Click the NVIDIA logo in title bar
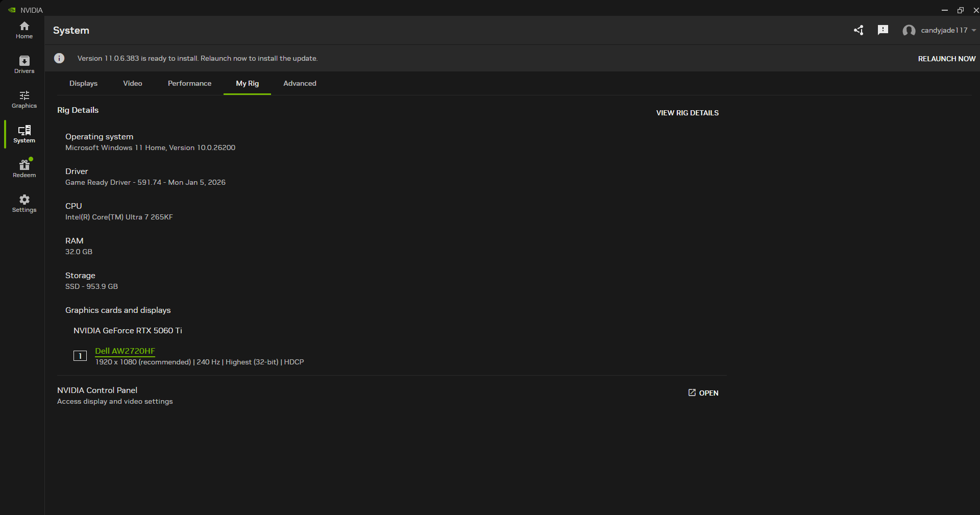 (x=12, y=10)
